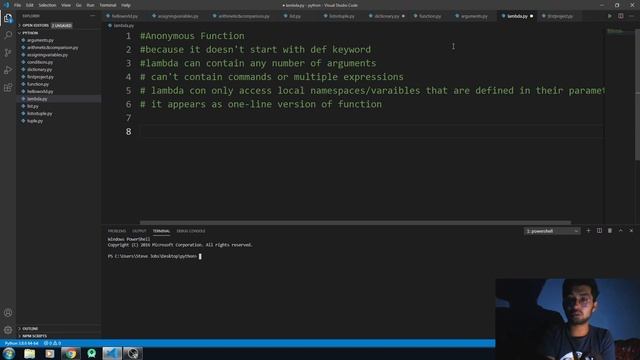The width and height of the screenshot is (640, 360).
Task: Open arguments.py in the file explorer
Action: [x=40, y=40]
